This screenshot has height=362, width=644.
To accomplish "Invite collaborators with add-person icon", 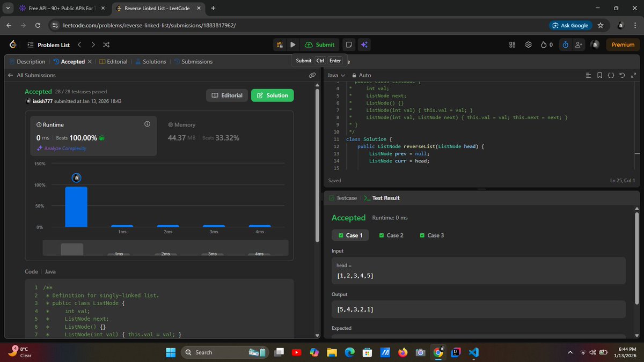I will (579, 45).
